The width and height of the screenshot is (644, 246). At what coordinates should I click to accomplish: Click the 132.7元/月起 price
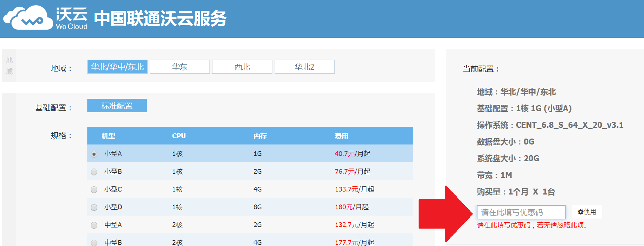[x=355, y=225]
